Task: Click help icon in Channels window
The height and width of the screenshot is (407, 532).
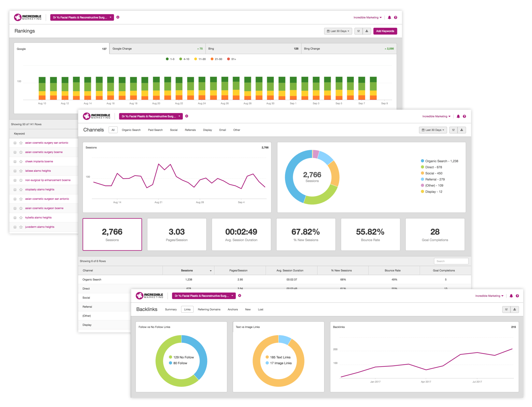Action: 464,116
